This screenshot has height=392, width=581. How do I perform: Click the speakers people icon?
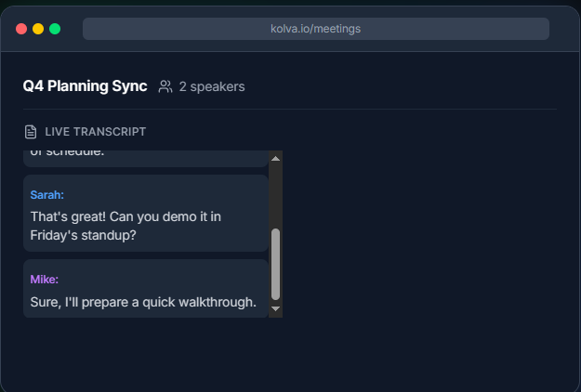pos(165,86)
